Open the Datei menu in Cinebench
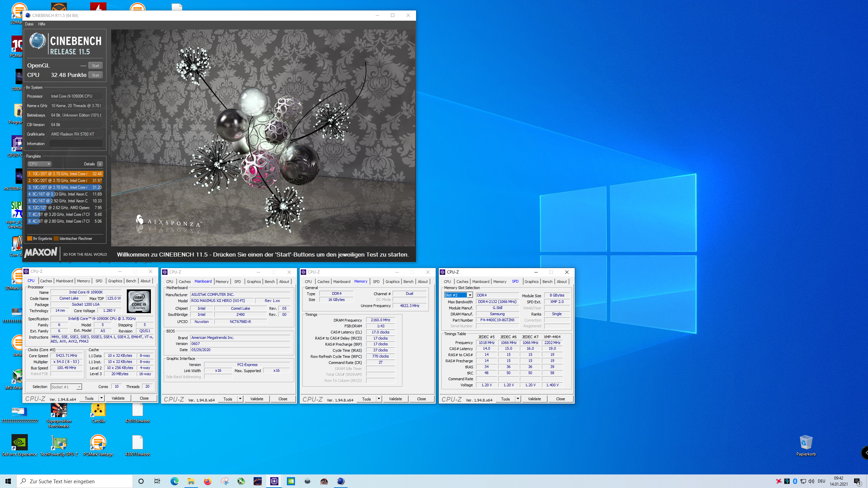Viewport: 868px width, 488px height. tap(29, 24)
